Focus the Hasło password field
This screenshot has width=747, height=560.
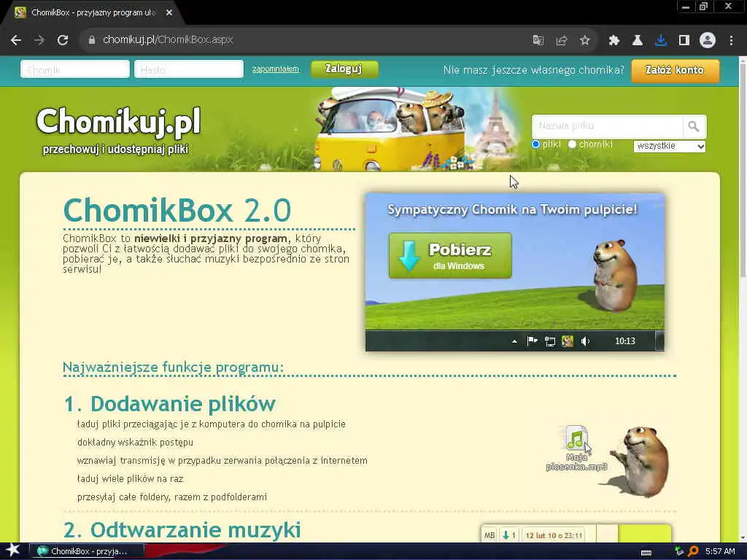pyautogui.click(x=189, y=69)
